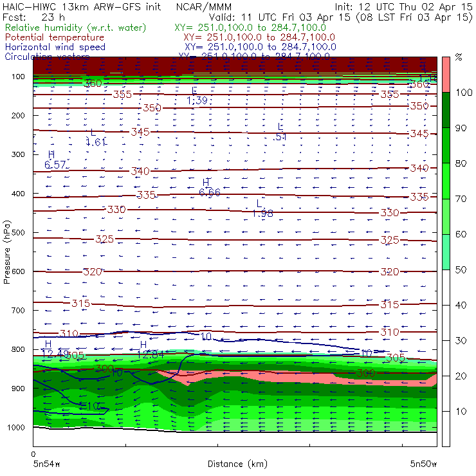
Task: Click the 'L .51' wind minimum label
Action: pyautogui.click(x=280, y=132)
